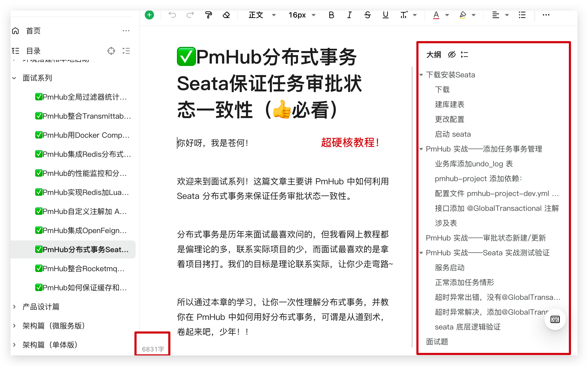The width and height of the screenshot is (588, 366).
Task: Expand the 产品设计篇 section
Action: coord(14,307)
